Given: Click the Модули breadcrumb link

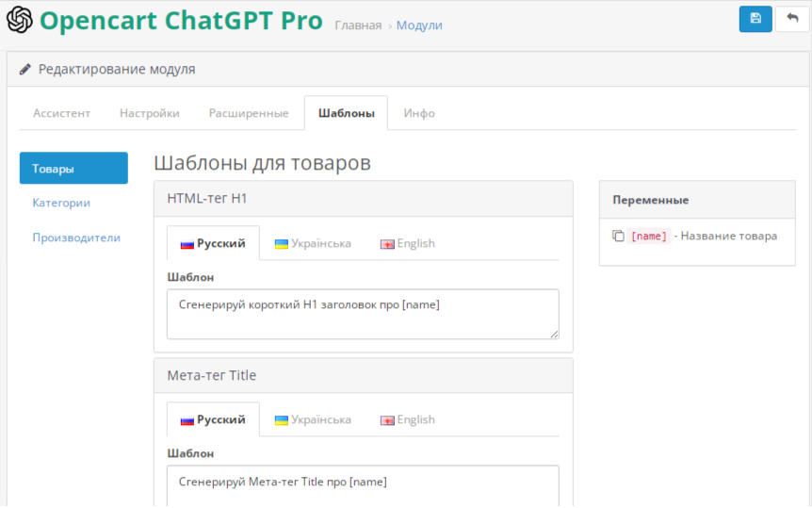Looking at the screenshot, I should pos(419,25).
